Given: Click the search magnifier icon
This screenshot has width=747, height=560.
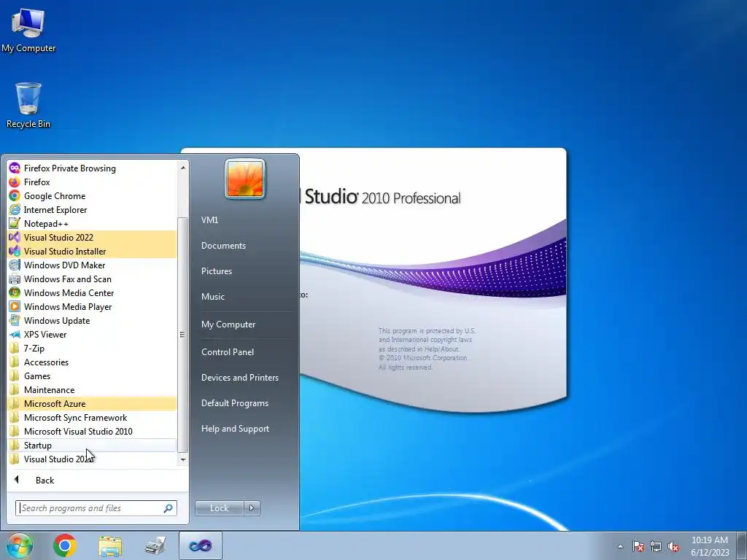Looking at the screenshot, I should [169, 508].
